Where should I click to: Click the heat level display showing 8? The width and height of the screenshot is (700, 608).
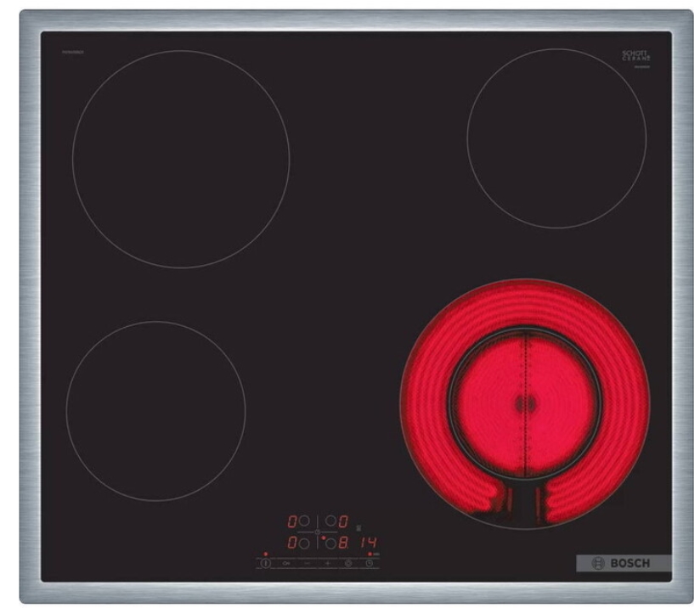click(343, 543)
